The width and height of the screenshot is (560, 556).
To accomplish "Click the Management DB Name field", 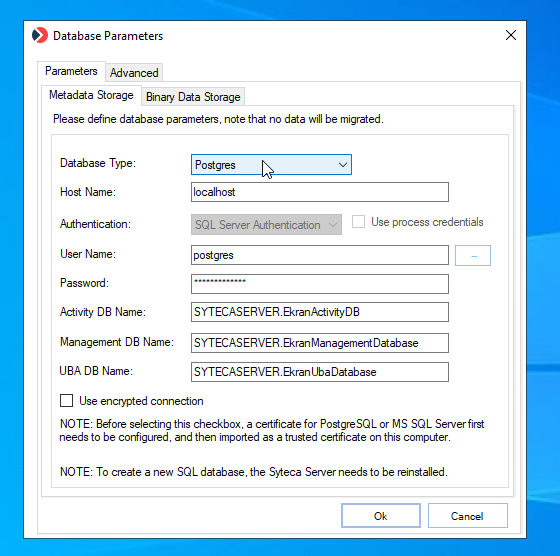I will (x=320, y=343).
